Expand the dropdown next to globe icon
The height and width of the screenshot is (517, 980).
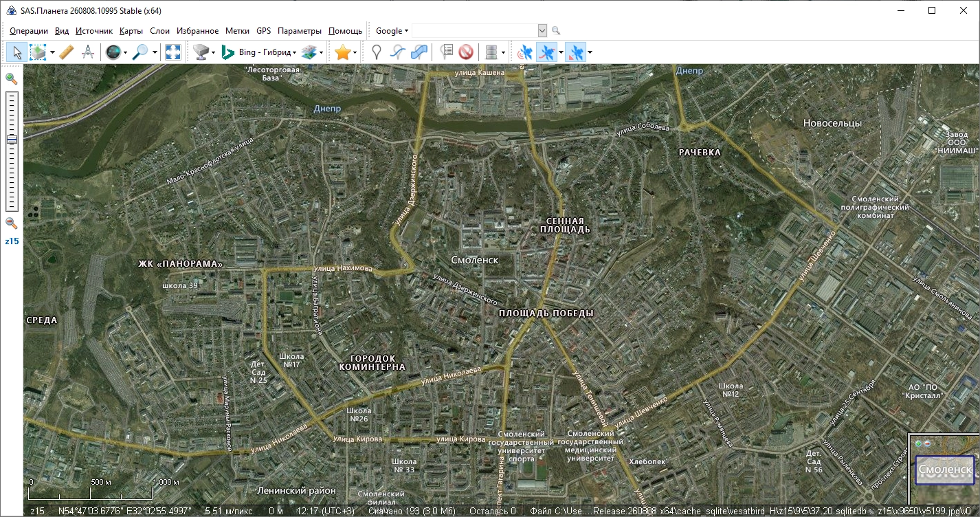[x=126, y=52]
